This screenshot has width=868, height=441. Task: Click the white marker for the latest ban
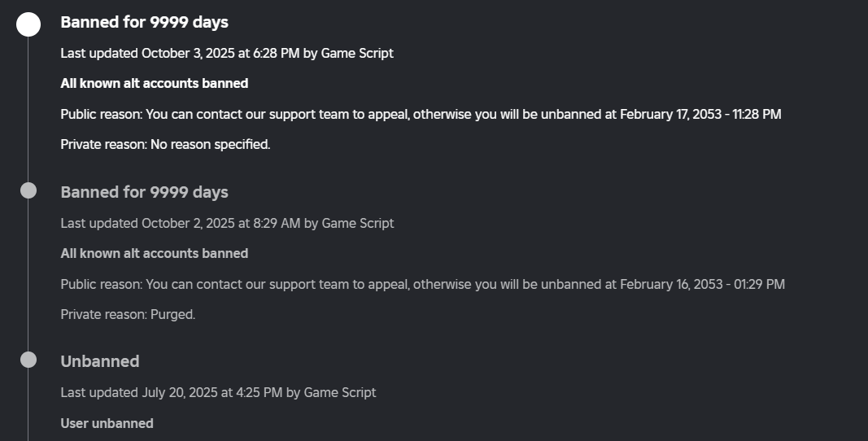[x=28, y=24]
